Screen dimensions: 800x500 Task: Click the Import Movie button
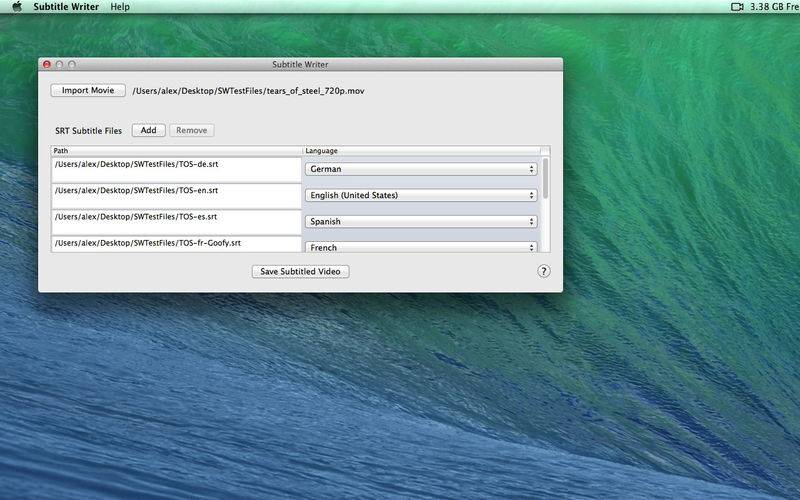point(88,90)
